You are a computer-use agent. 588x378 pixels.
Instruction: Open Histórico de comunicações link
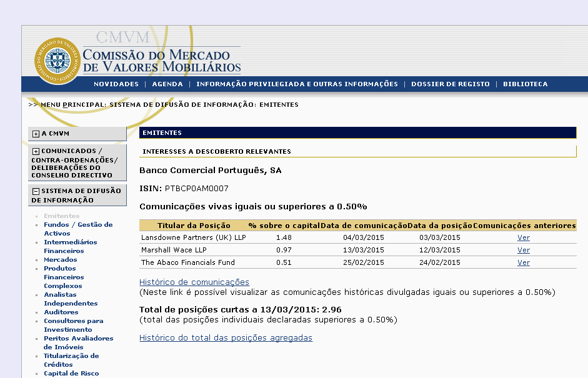[x=194, y=282]
